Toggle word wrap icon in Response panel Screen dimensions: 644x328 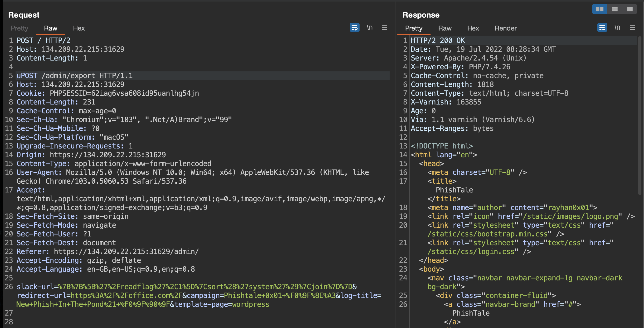[602, 27]
